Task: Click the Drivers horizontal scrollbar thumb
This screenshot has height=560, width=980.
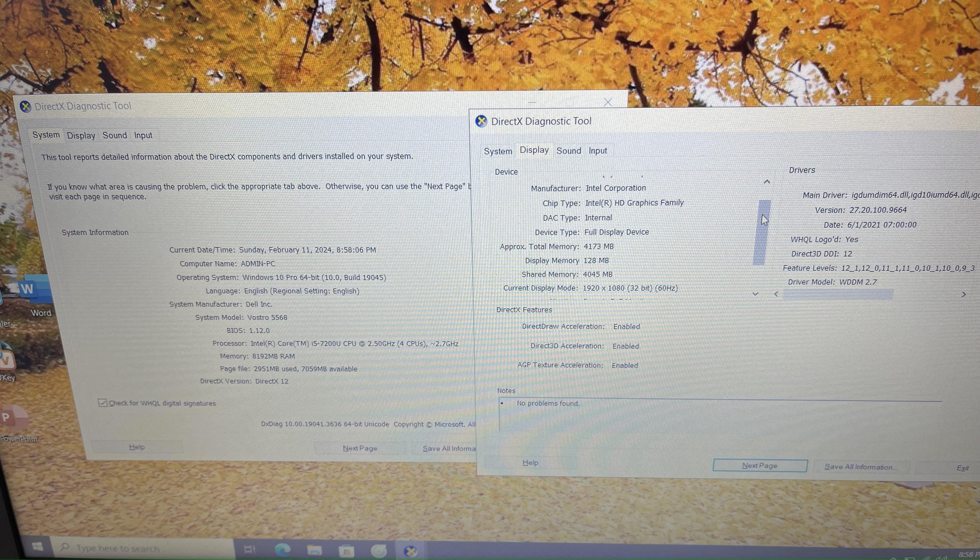Action: point(838,295)
